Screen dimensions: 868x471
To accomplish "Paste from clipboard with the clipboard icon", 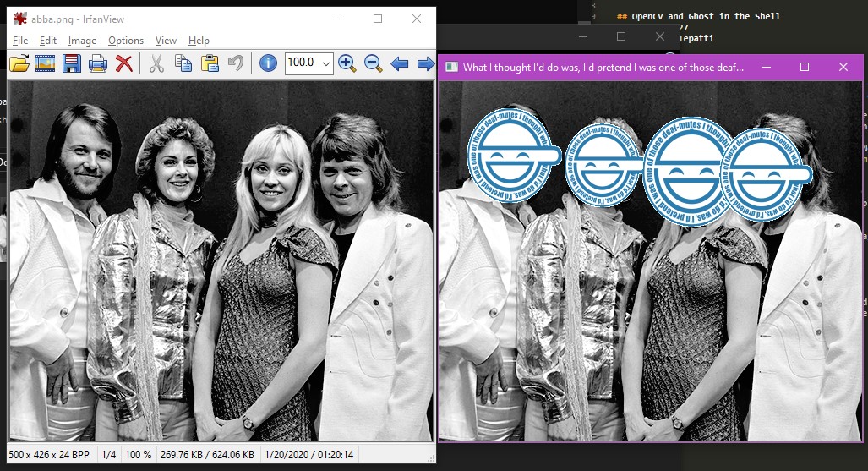I will click(210, 63).
